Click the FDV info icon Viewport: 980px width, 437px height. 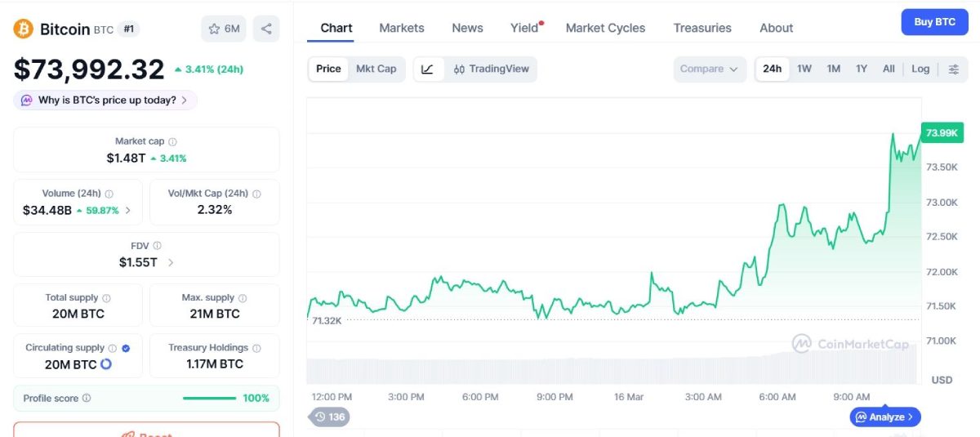point(157,246)
